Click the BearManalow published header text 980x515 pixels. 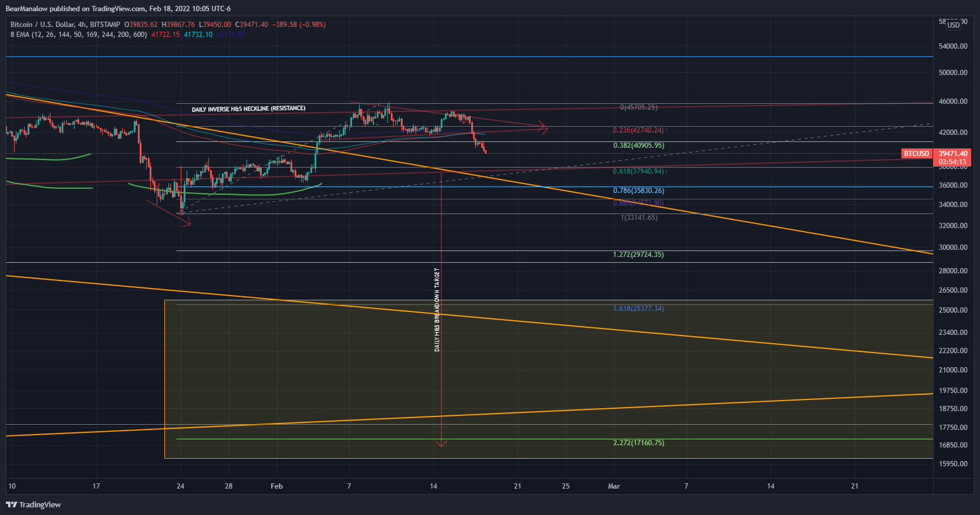[119, 9]
